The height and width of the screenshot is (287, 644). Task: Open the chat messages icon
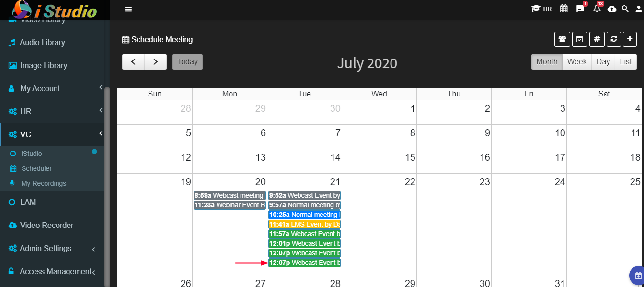tap(580, 9)
